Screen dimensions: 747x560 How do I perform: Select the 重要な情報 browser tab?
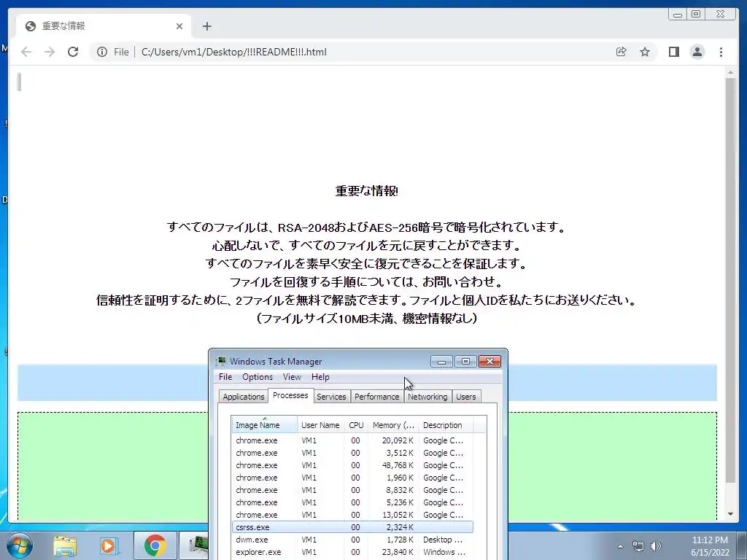[104, 26]
